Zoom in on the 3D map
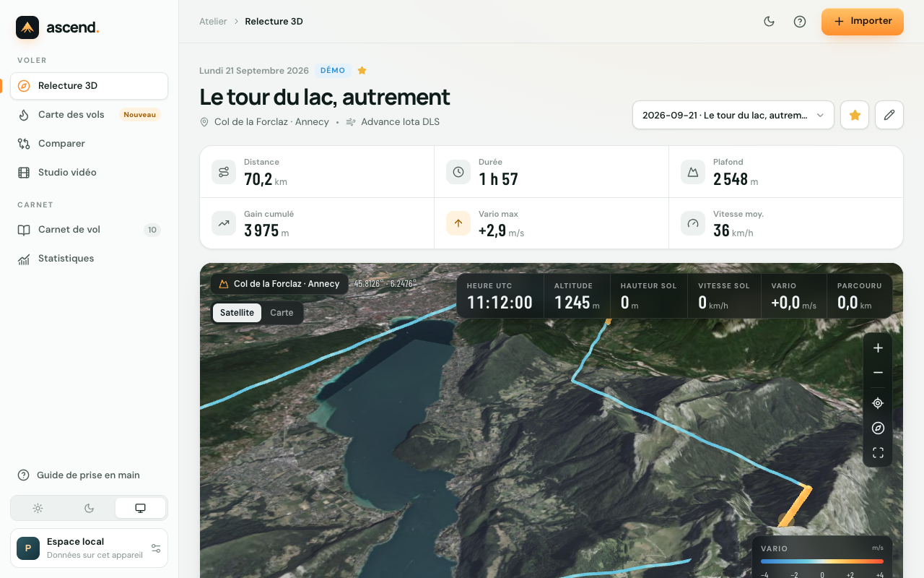This screenshot has width=924, height=578. point(878,348)
